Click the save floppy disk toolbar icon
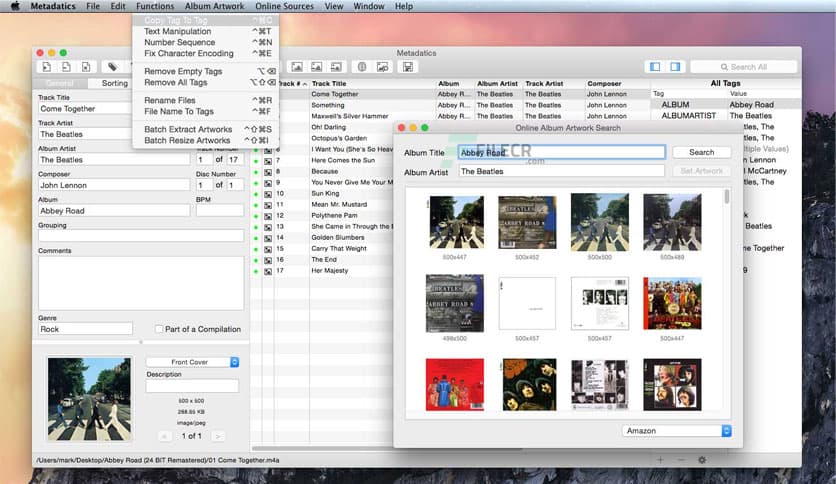 pos(407,67)
